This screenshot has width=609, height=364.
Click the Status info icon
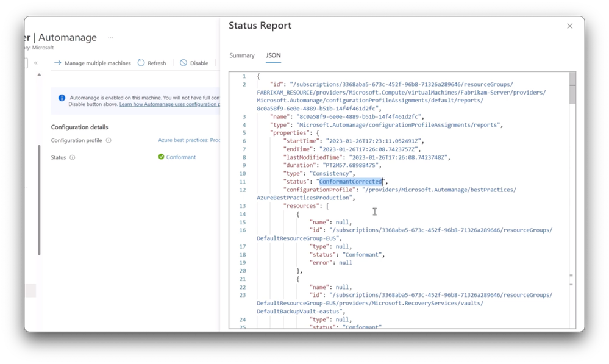click(73, 157)
